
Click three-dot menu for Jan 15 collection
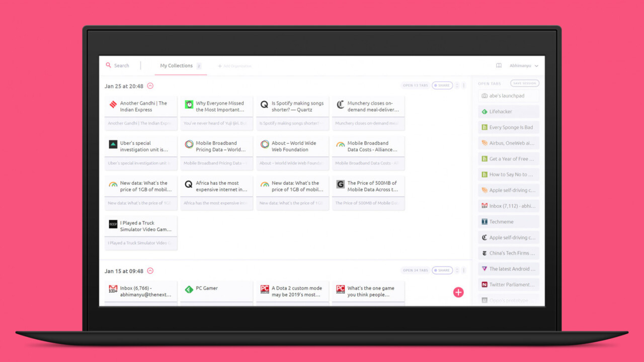pos(464,270)
